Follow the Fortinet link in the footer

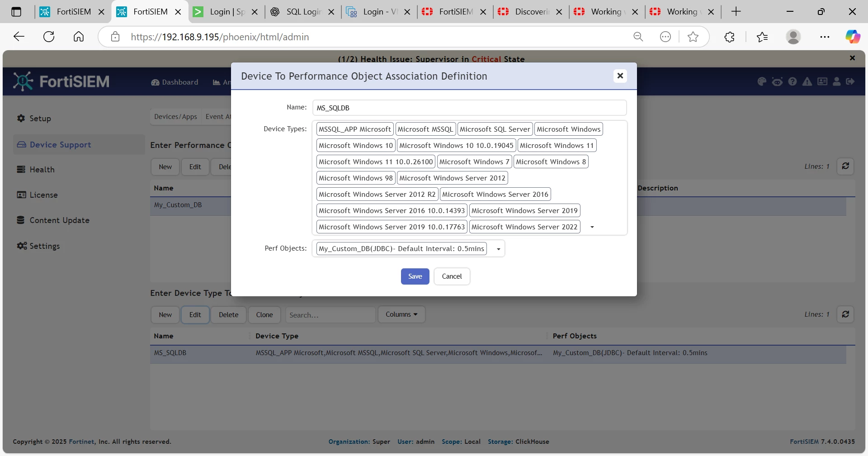[x=82, y=442]
